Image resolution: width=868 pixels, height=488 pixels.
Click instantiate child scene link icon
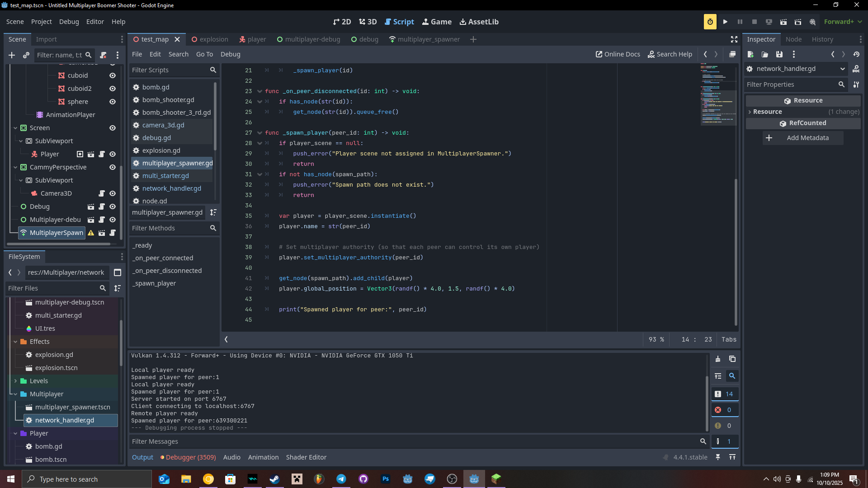tap(26, 55)
